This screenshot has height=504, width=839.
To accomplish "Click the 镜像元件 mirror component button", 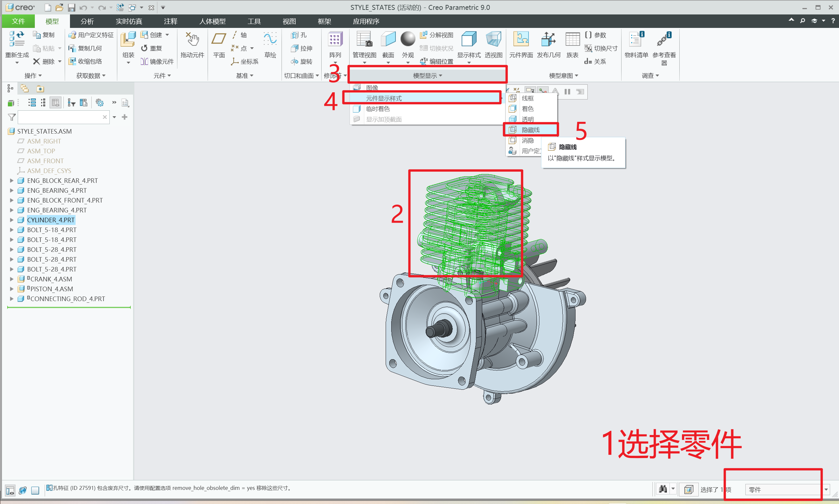I will click(157, 61).
